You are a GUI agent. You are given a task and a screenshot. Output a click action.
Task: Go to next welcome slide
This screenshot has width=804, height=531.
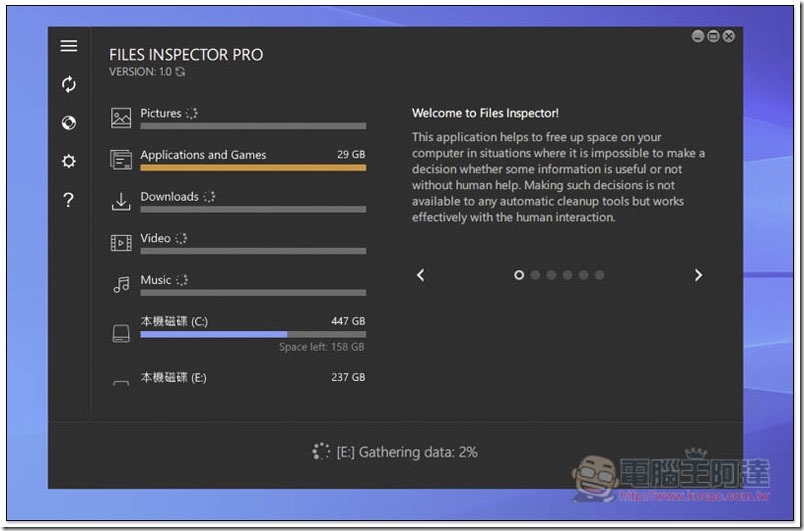point(698,275)
